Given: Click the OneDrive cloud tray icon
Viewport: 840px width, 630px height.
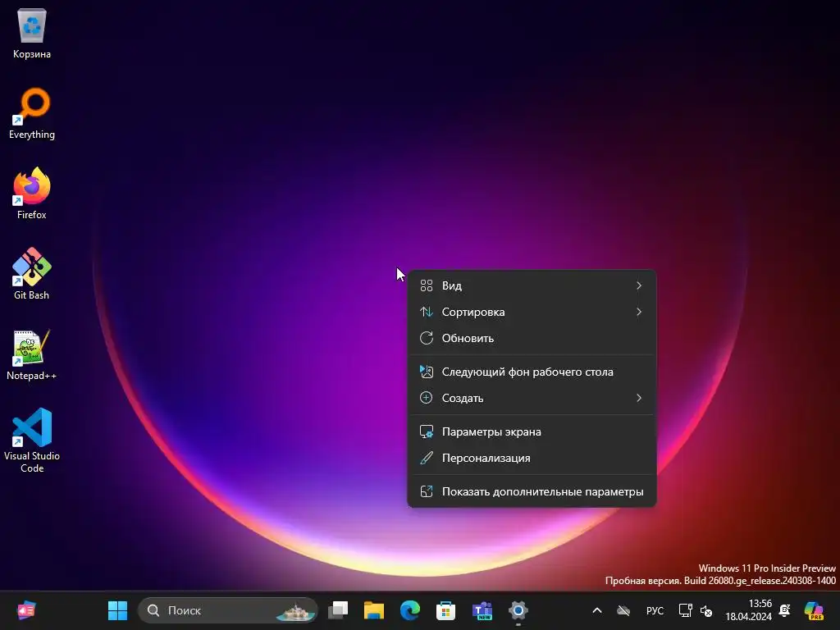Looking at the screenshot, I should (x=623, y=610).
